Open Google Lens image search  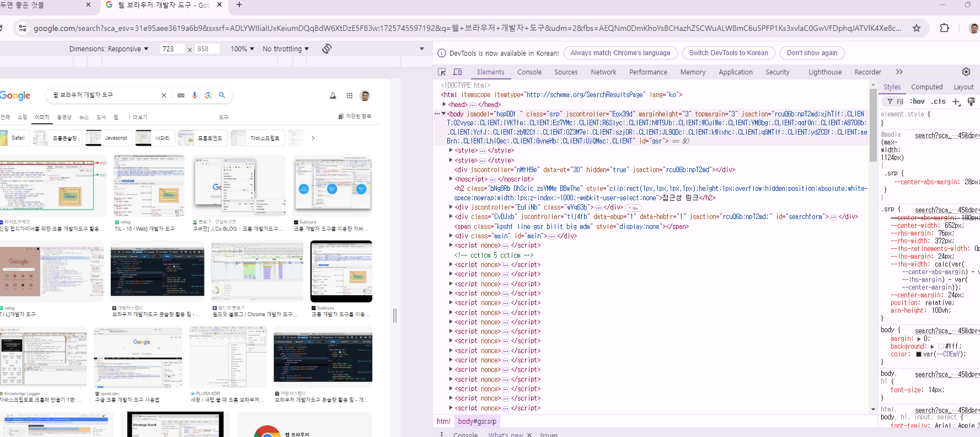208,95
